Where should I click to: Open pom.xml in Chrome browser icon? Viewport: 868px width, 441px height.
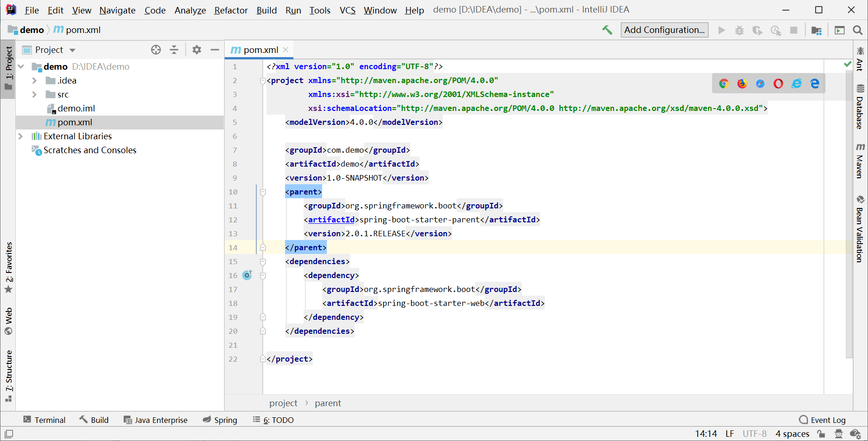click(724, 84)
